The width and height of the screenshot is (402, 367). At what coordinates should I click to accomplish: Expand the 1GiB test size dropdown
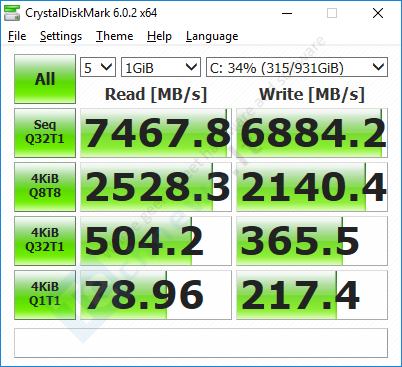pos(161,68)
